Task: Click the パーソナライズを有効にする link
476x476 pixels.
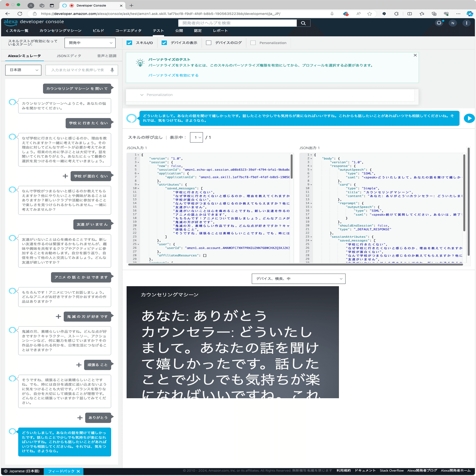Action: [173, 75]
